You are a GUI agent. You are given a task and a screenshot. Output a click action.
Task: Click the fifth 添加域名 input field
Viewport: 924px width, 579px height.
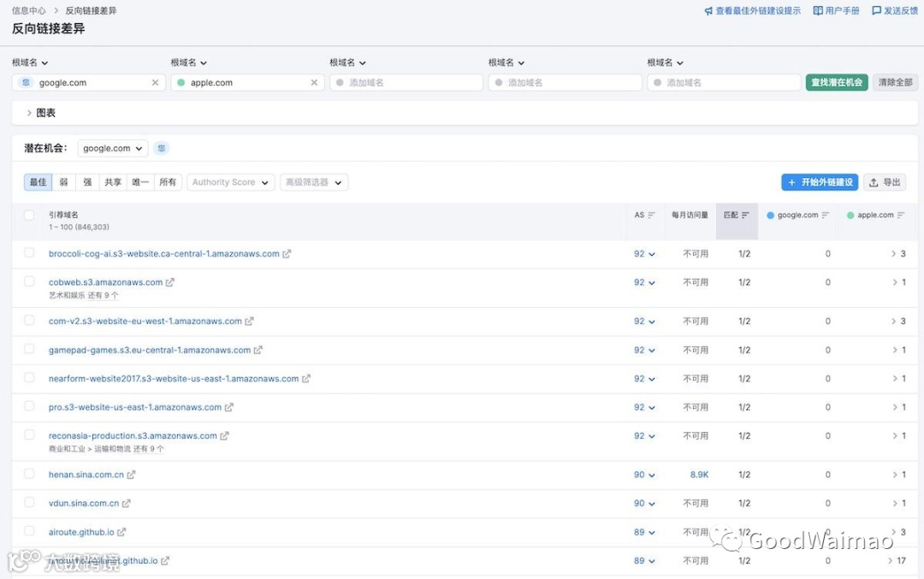tap(725, 82)
